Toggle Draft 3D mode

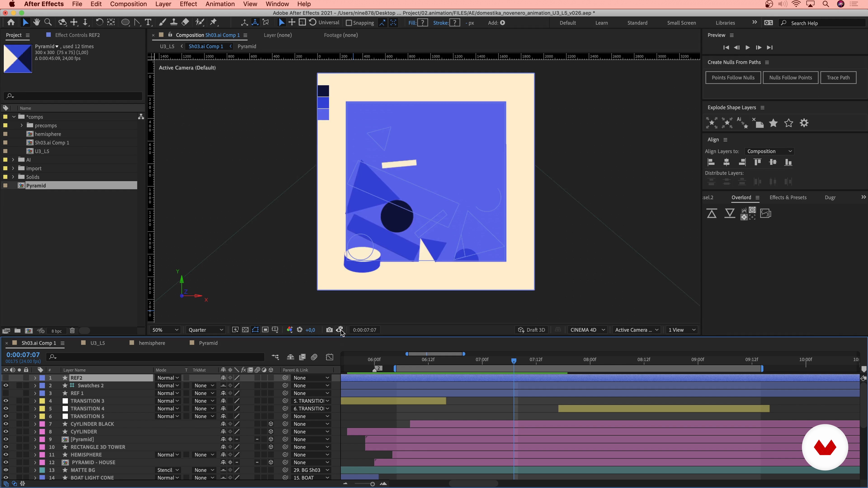click(532, 330)
